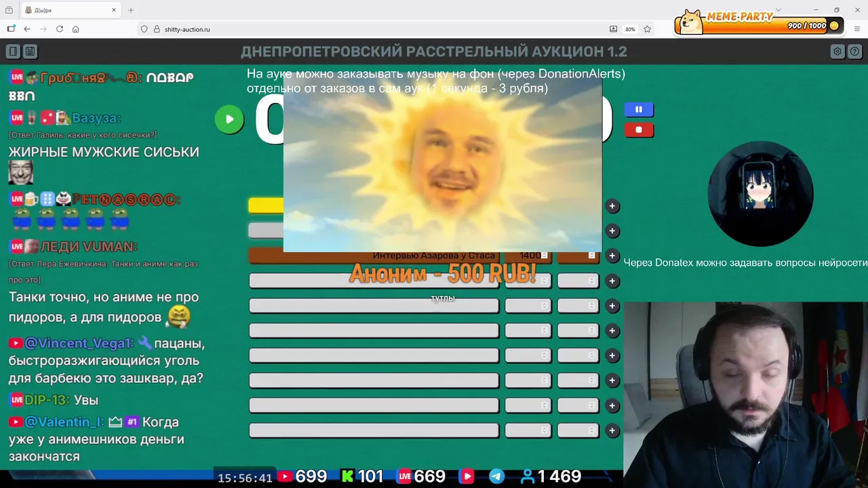The image size is (868, 488).
Task: Click plus button beside Интервью Азарова row
Action: (612, 256)
